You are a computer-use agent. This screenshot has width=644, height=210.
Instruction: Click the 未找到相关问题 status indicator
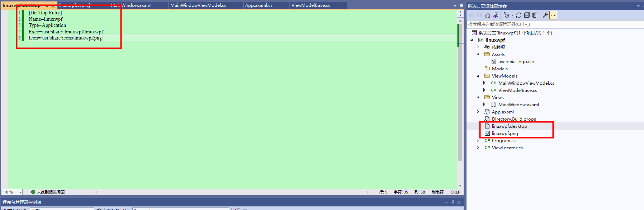[48, 192]
